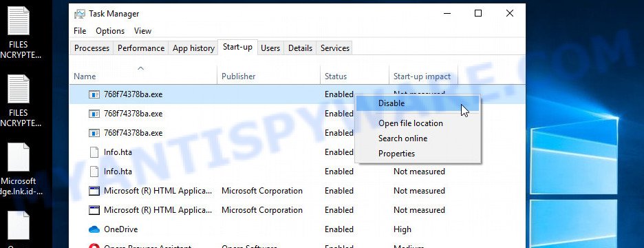644x248 pixels.
Task: Click Enabled status of the highlighted row
Action: pos(339,94)
